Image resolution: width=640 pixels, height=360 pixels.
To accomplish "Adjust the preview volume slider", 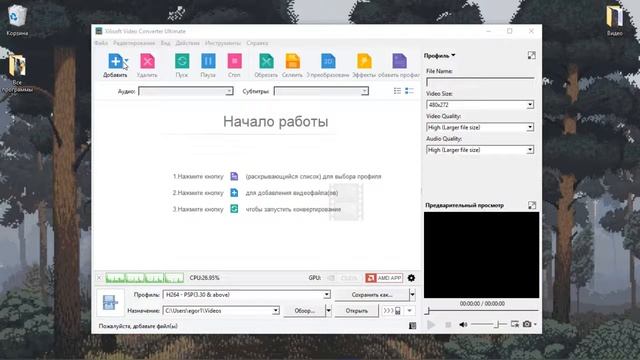I will (489, 324).
